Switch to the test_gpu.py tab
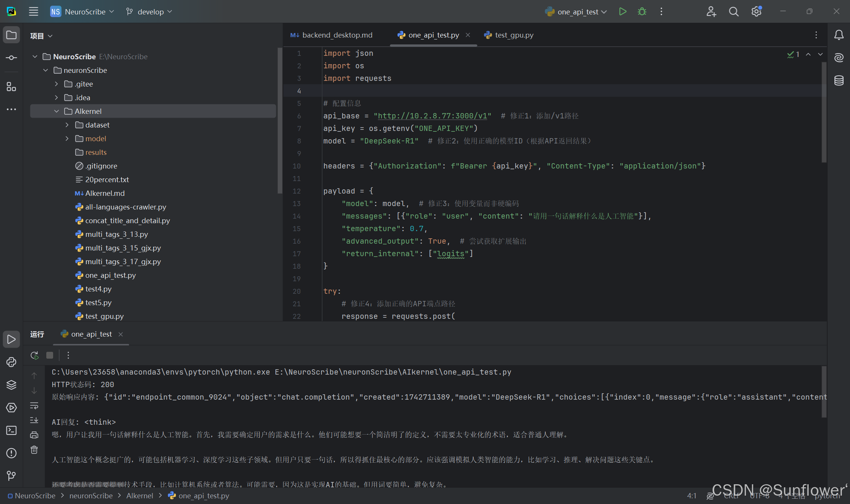 (514, 35)
